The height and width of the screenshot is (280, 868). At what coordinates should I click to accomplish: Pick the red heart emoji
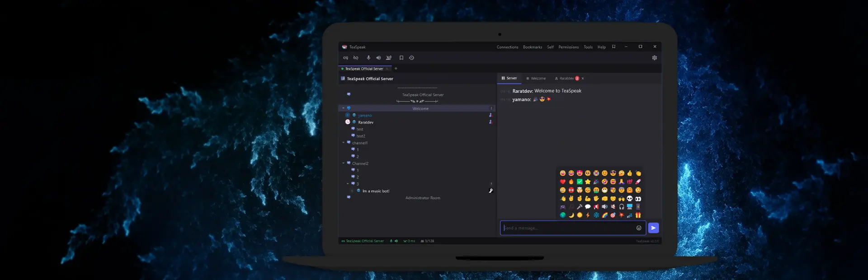click(x=562, y=182)
